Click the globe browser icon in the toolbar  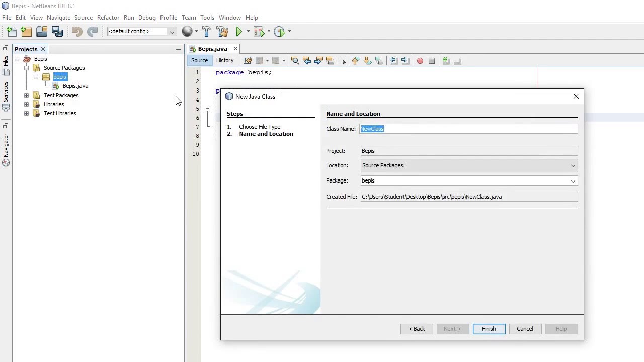[x=187, y=31]
